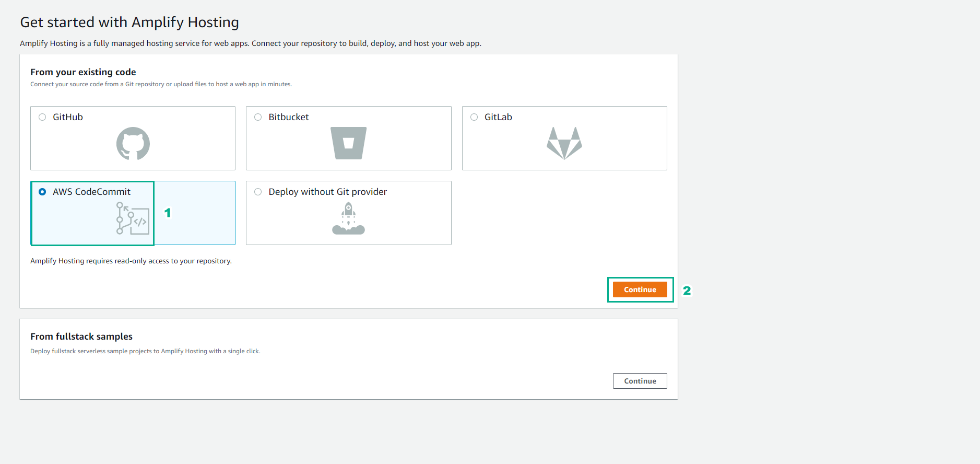Click the AWS CodeCommit branch icon

(133, 218)
